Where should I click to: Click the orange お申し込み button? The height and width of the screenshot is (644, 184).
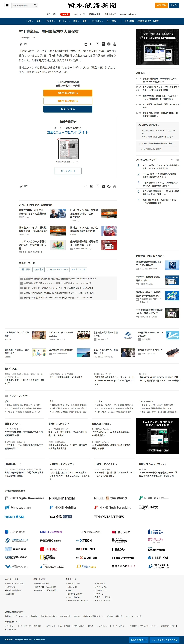(161, 5)
